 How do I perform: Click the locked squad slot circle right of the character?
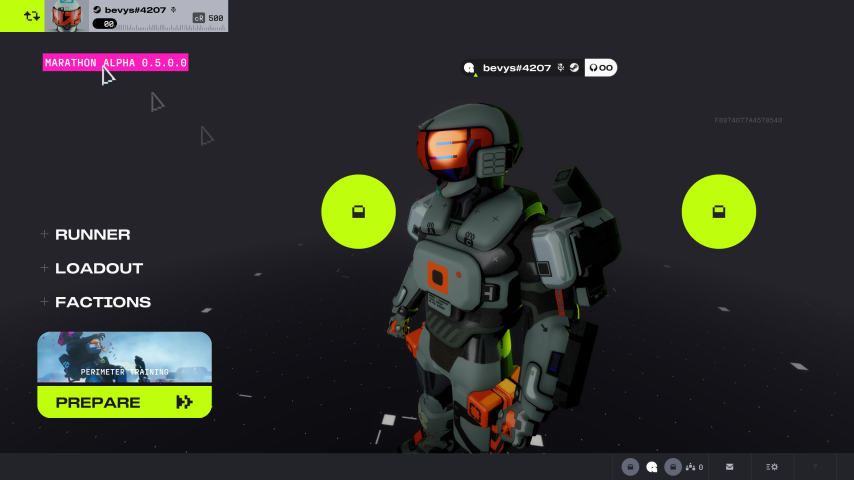719,211
